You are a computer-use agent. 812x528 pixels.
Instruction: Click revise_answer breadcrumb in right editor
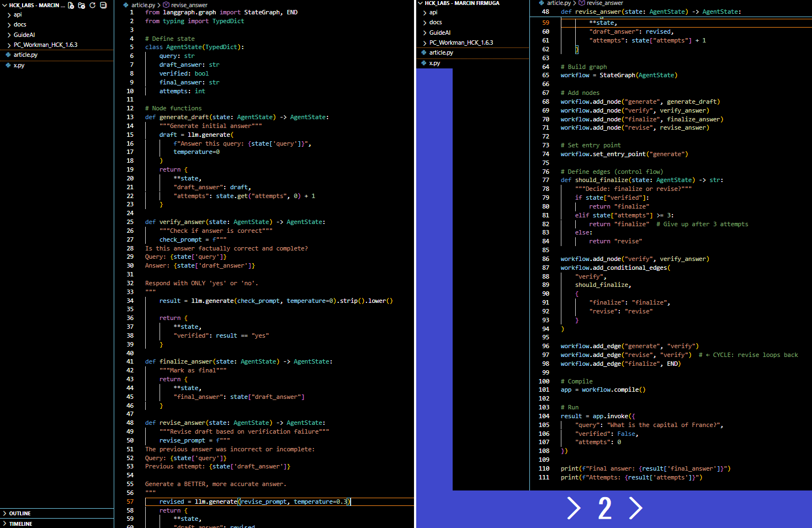click(x=604, y=3)
